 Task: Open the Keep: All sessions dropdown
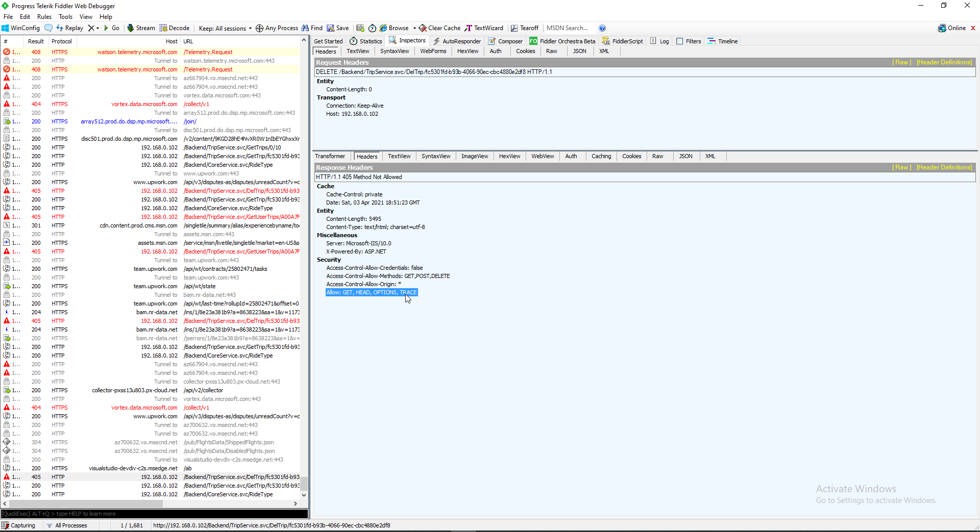tap(225, 28)
